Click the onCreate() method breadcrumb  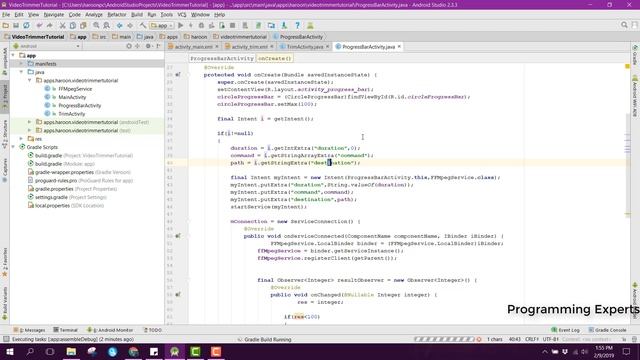click(275, 58)
